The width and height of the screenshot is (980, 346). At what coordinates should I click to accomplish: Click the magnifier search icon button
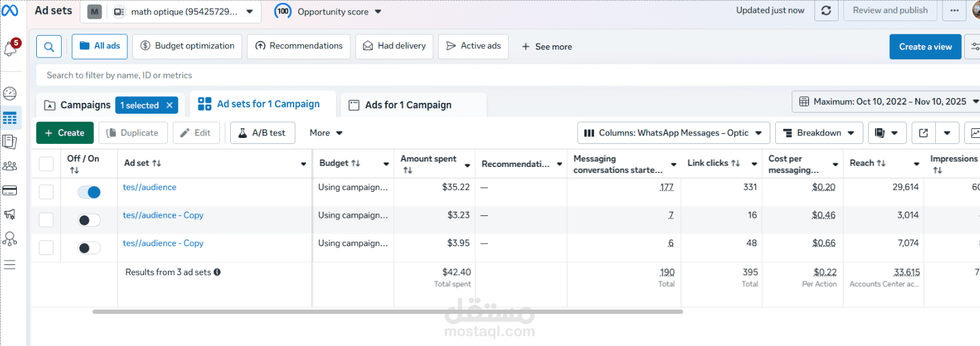(49, 47)
